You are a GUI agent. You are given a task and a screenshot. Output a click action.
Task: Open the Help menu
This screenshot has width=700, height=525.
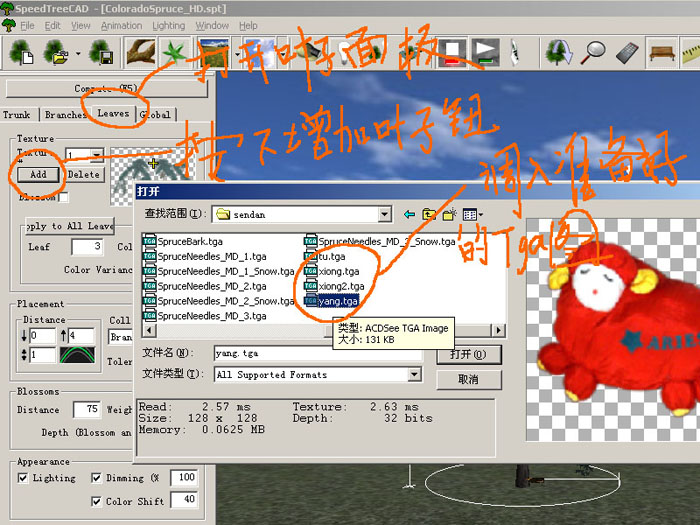coord(248,26)
